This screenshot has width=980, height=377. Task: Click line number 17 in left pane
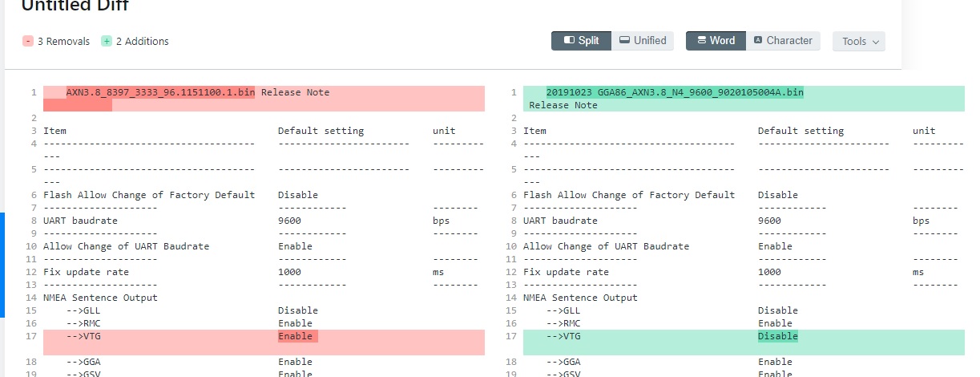pyautogui.click(x=31, y=336)
